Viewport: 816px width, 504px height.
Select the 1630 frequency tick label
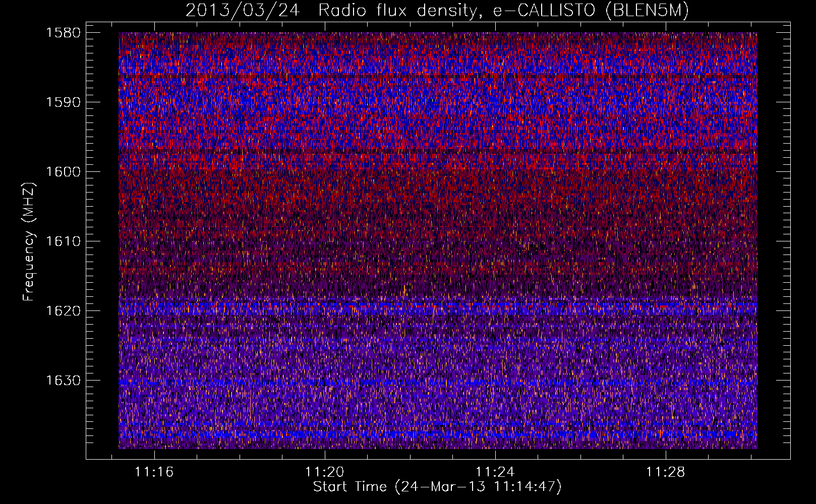[63, 381]
